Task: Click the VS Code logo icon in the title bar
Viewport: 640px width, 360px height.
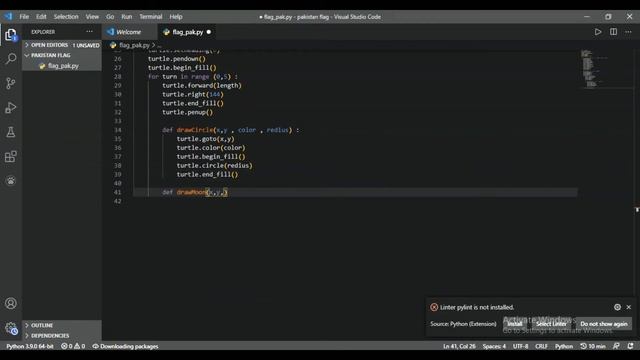Action: 9,17
